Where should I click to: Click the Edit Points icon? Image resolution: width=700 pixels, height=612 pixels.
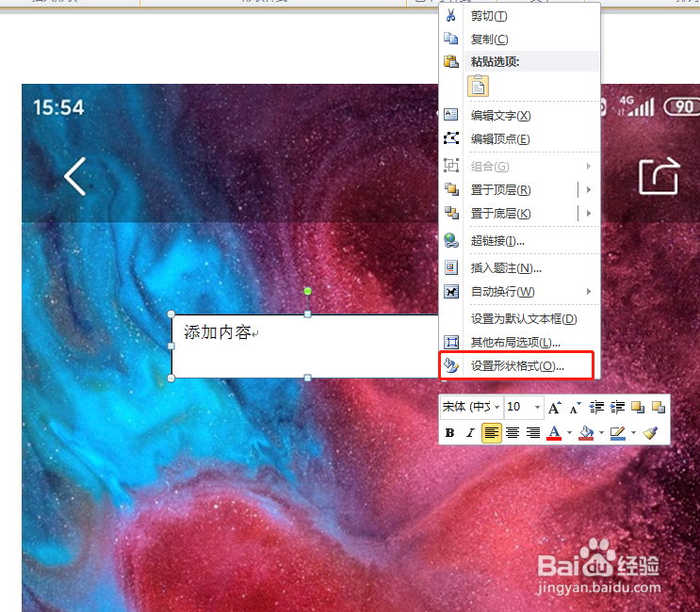coord(451,138)
